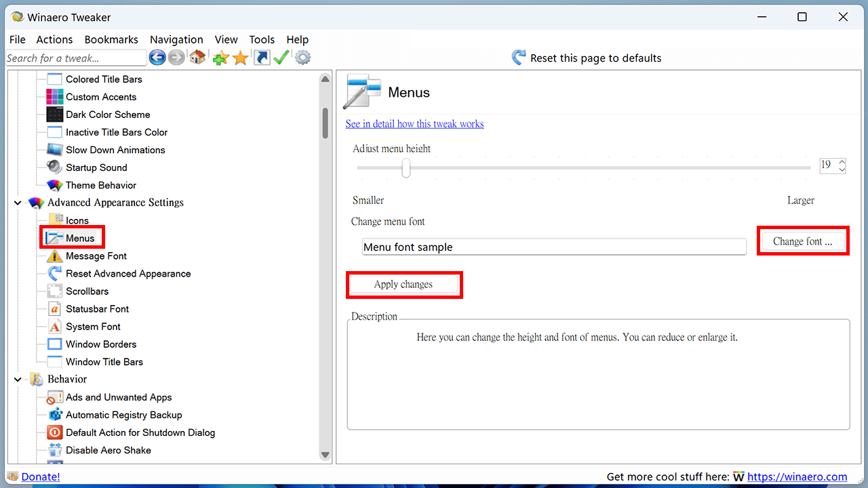This screenshot has width=868, height=488.
Task: Collapse the Behavior tree group
Action: coord(18,380)
